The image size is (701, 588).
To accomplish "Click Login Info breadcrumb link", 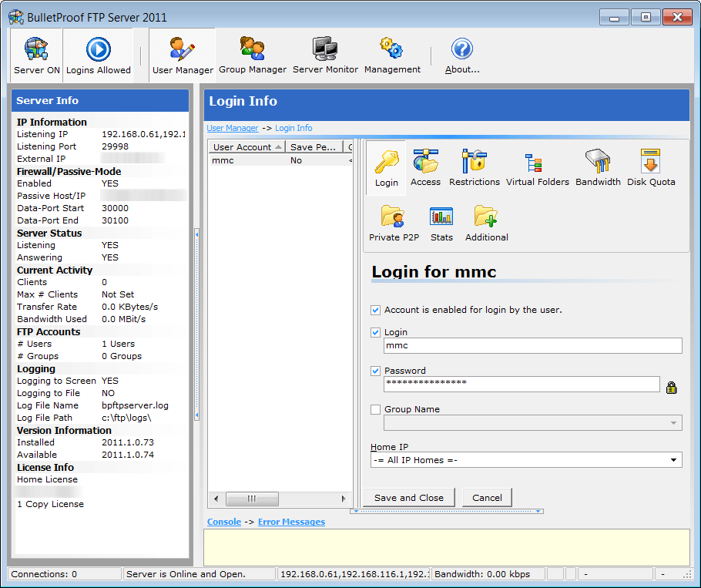I will (293, 128).
